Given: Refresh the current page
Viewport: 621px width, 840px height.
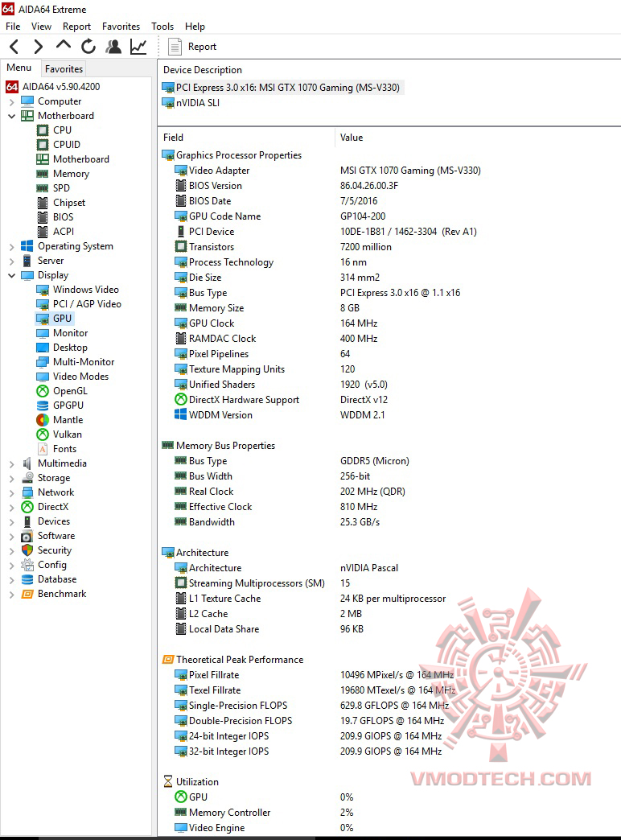Looking at the screenshot, I should click(88, 47).
